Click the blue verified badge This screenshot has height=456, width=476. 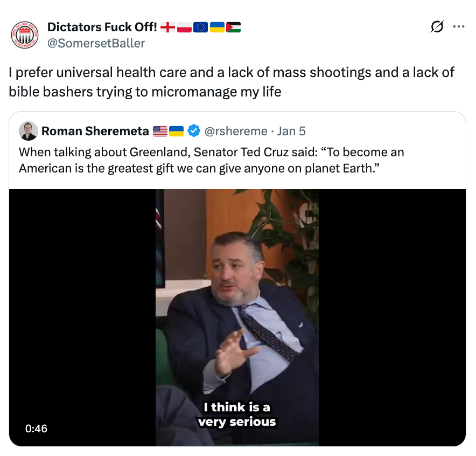coord(194,131)
